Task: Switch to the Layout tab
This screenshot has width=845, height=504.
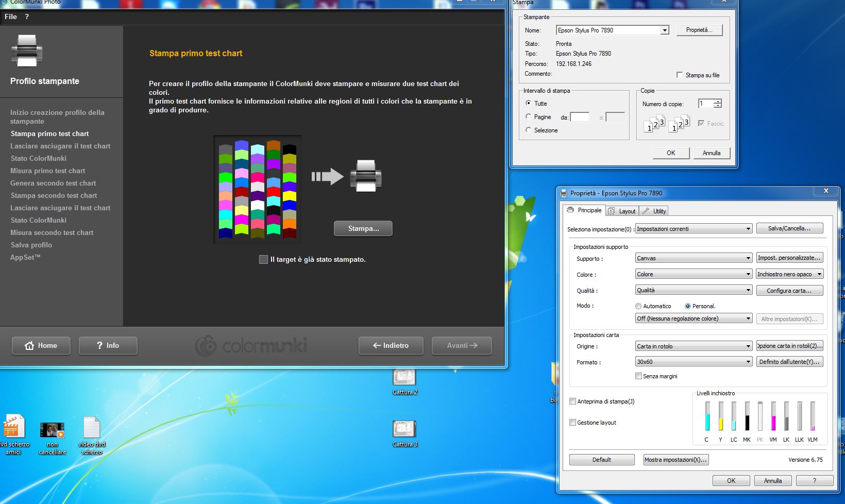Action: tap(622, 211)
